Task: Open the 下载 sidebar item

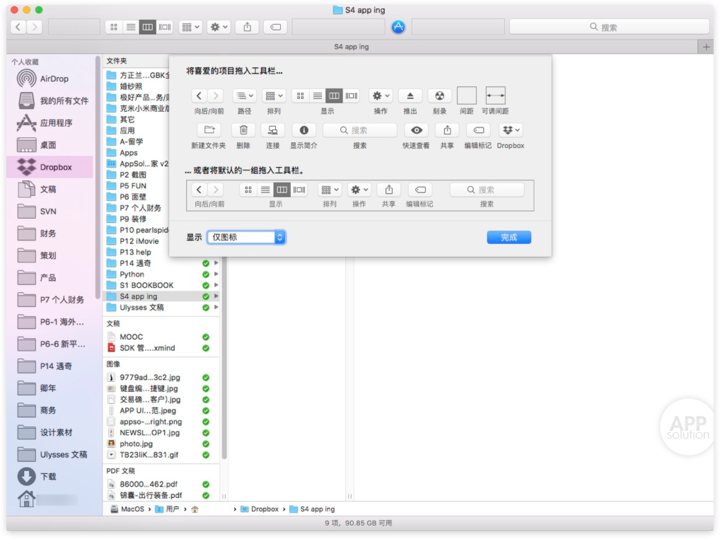Action: click(x=51, y=477)
